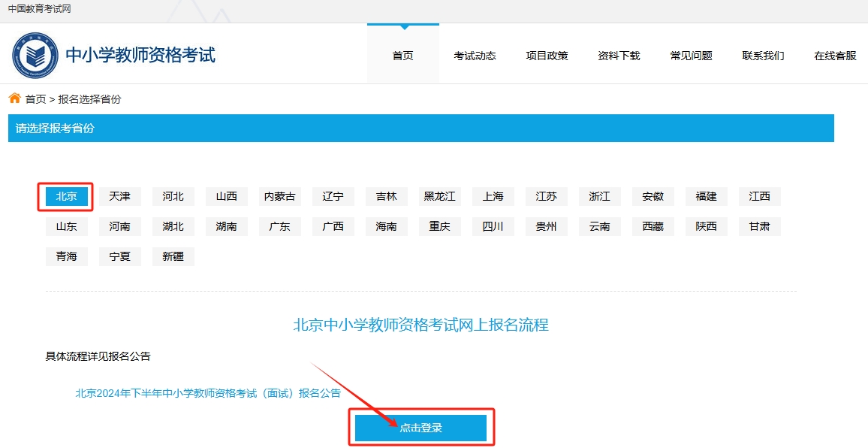Visit the 常见问题 page

pyautogui.click(x=691, y=56)
